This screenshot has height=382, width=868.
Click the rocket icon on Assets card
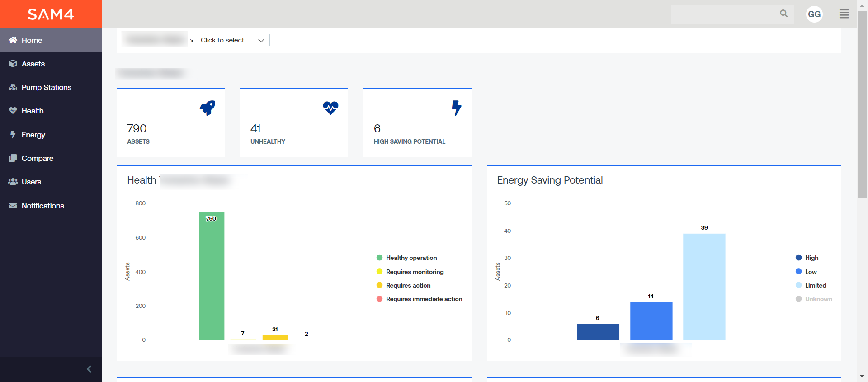pyautogui.click(x=208, y=108)
